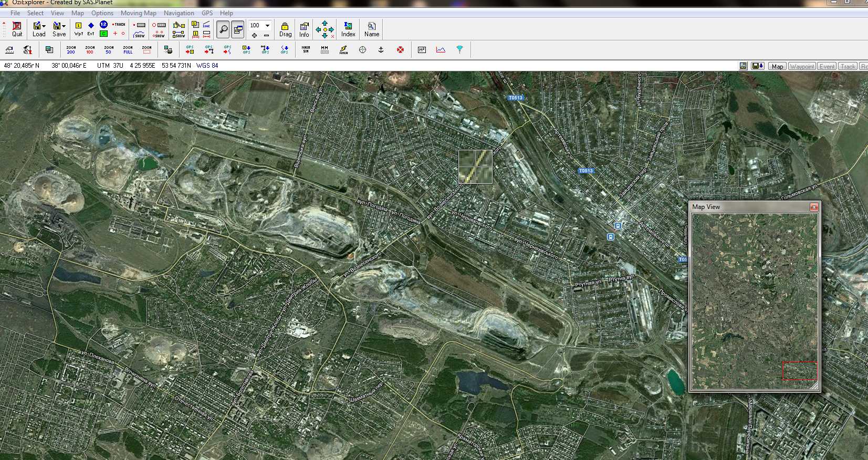The width and height of the screenshot is (868, 460).
Task: Click the ZOOM 100 button
Action: click(90, 50)
